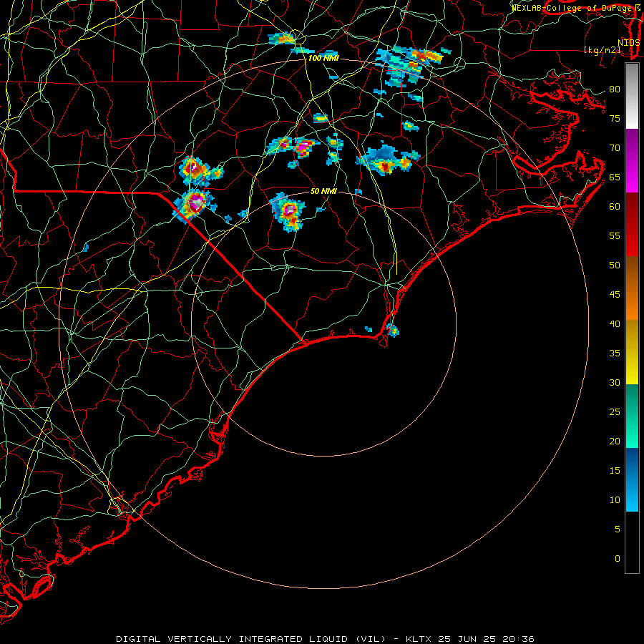This screenshot has height=644, width=644.
Task: Click the NIDS label above the scale
Action: coord(628,42)
